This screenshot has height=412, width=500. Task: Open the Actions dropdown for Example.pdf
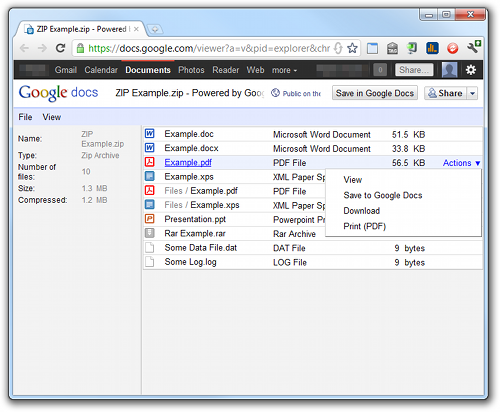461,163
